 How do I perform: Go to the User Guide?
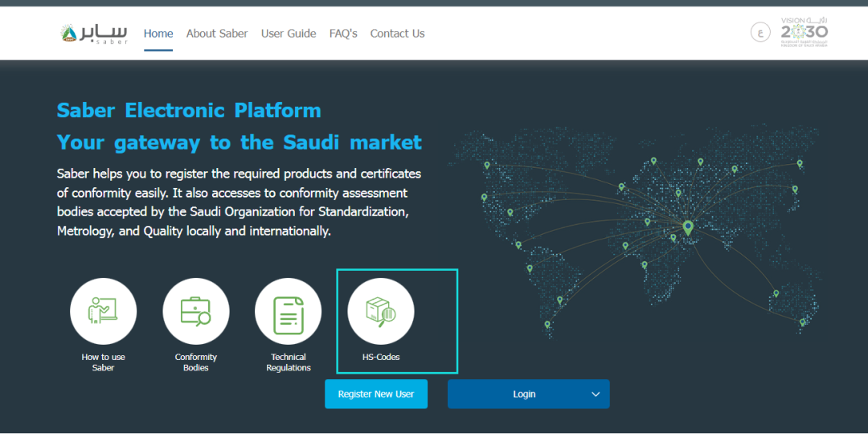coord(289,33)
